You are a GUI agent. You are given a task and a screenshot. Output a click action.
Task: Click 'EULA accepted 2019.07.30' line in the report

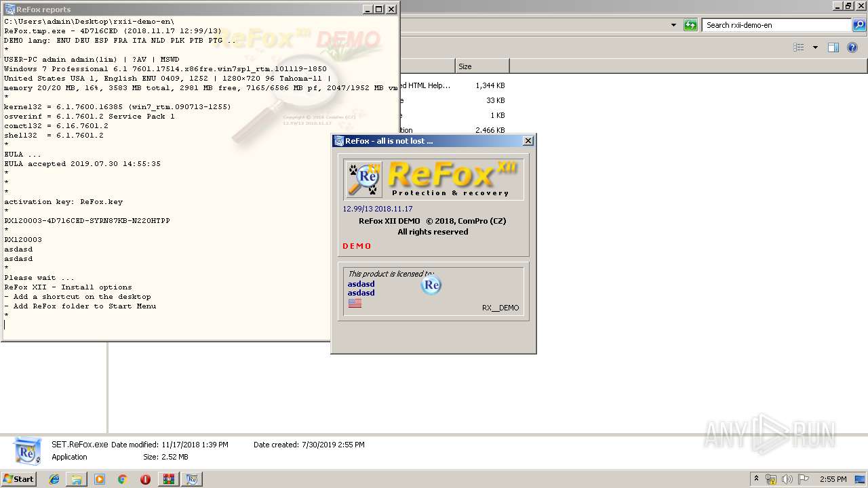(x=82, y=164)
